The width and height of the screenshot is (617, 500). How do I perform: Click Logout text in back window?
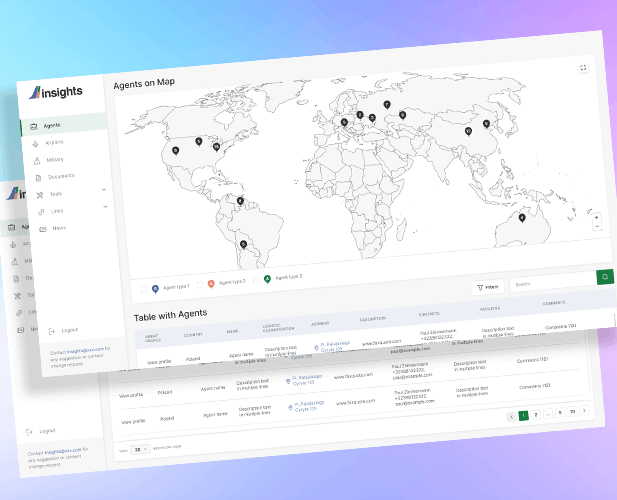click(47, 431)
